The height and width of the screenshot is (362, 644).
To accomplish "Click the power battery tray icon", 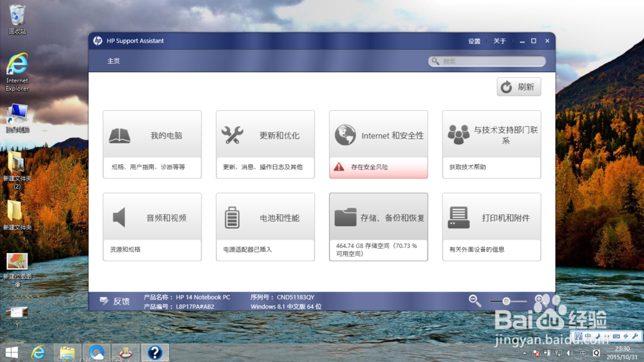I will click(x=547, y=353).
